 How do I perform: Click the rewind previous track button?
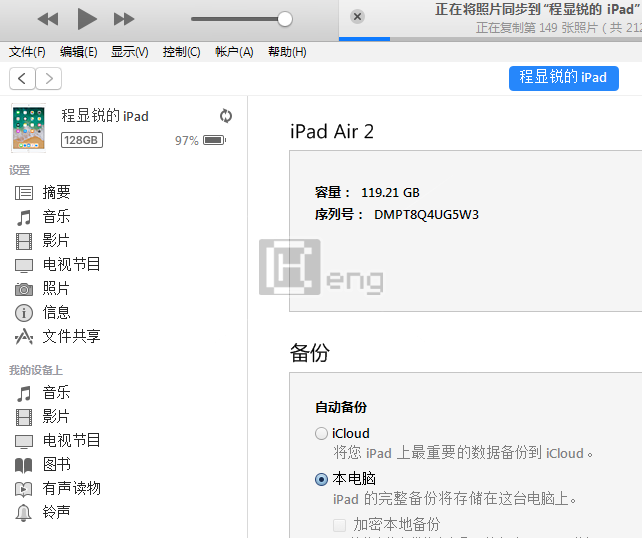click(48, 19)
